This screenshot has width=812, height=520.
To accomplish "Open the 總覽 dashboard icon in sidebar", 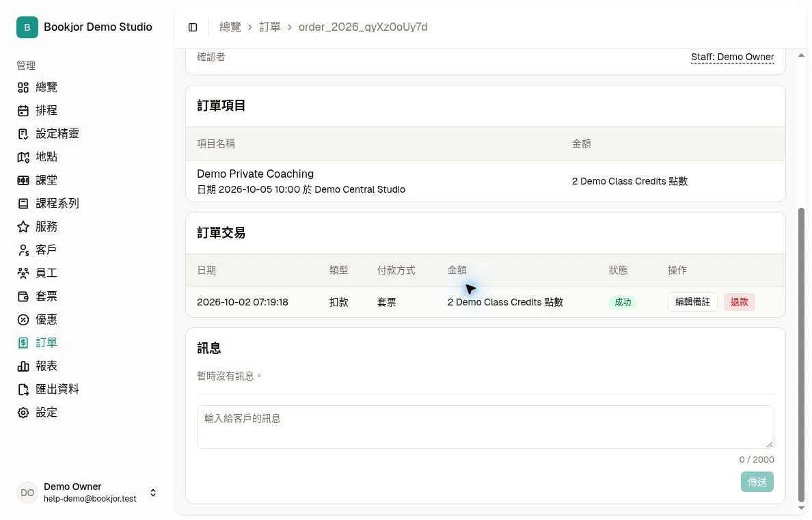I will point(23,87).
